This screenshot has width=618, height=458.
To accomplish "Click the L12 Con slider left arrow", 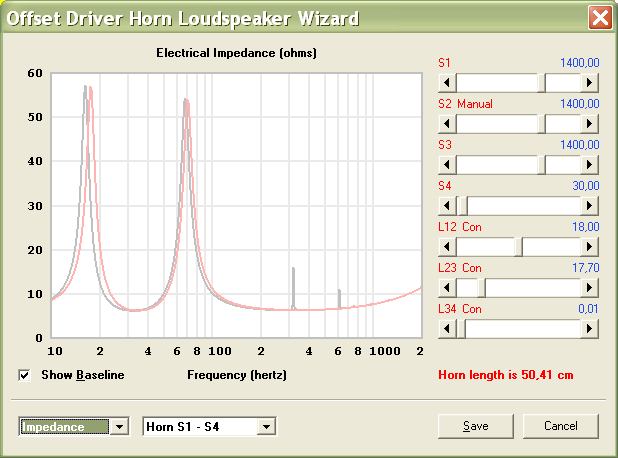I will (x=447, y=247).
